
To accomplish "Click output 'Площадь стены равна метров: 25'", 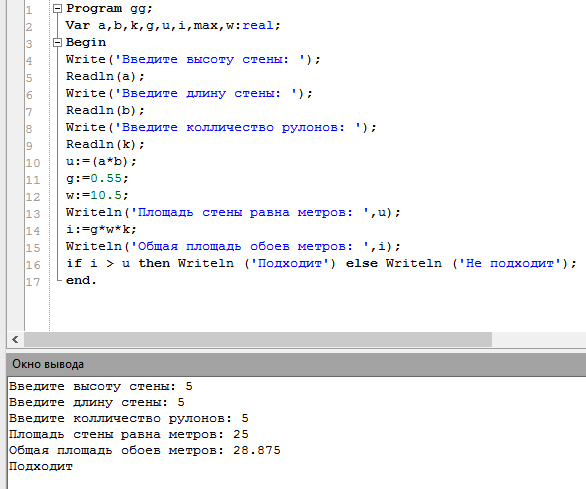I will (x=129, y=434).
